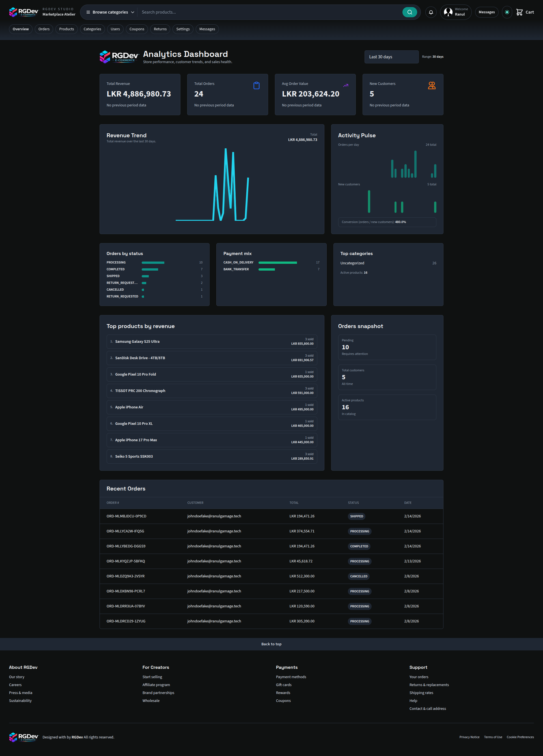Click Ranul's profile avatar
The image size is (543, 756).
point(448,12)
